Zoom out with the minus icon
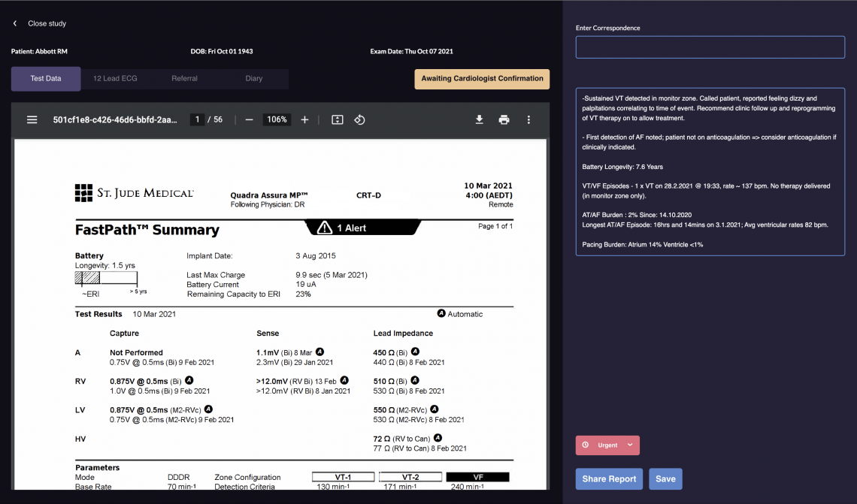Screen dimensions: 857x504 [x=250, y=119]
